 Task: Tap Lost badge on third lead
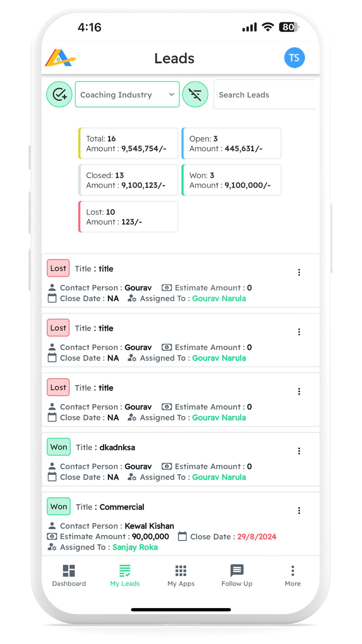[x=58, y=387]
